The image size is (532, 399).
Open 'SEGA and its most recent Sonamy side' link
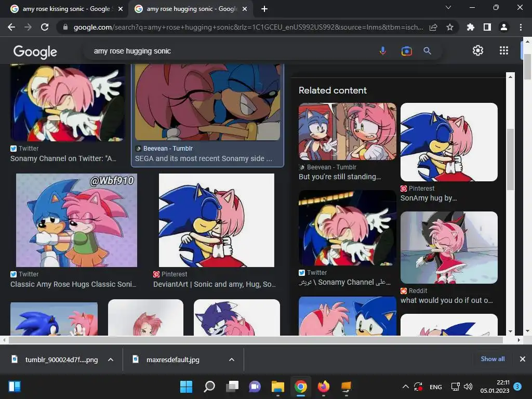203,158
